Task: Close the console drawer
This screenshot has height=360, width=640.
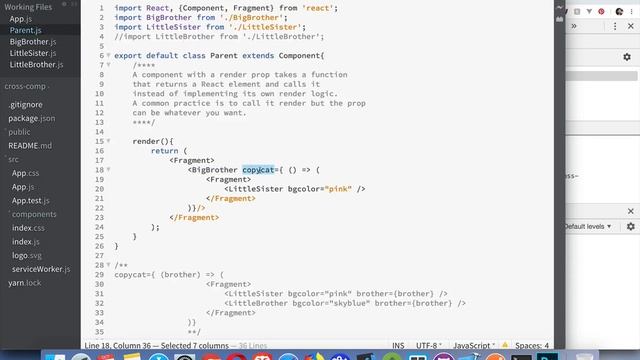Action: 631,211
